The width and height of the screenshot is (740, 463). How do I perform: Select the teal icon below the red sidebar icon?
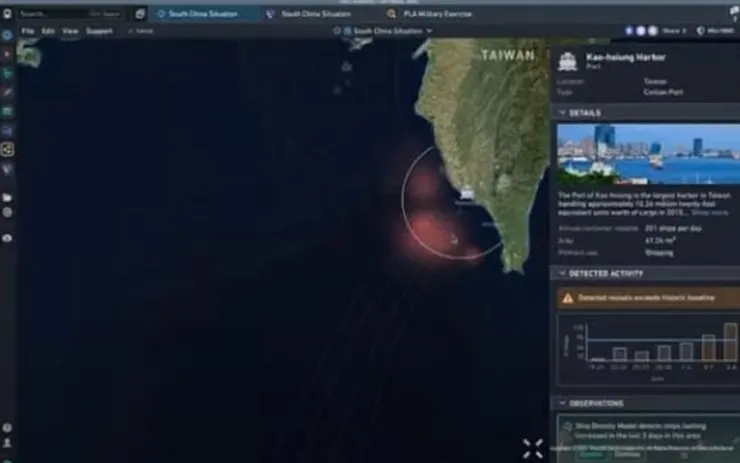pos(7,74)
